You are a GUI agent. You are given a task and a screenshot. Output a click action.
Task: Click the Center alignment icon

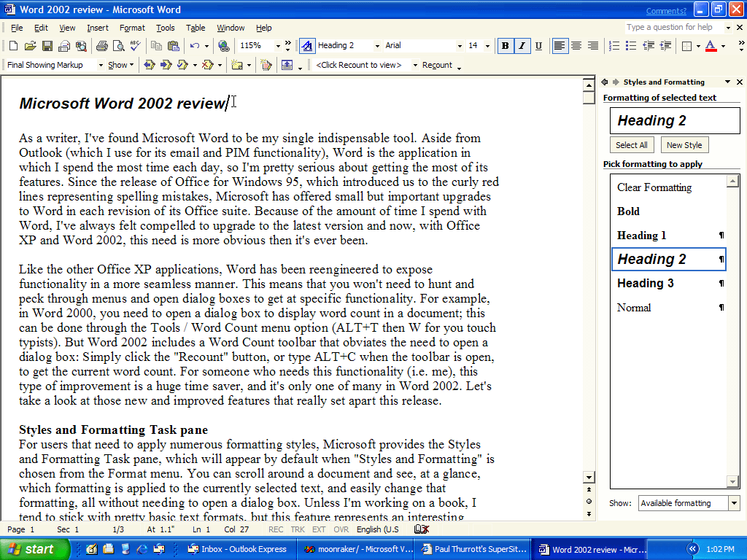point(576,46)
